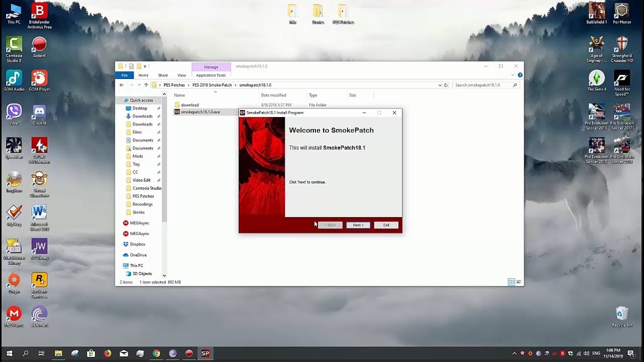Open smokepatch18.1.0.exe file in Explorer
Image resolution: width=644 pixels, height=362 pixels.
200,112
